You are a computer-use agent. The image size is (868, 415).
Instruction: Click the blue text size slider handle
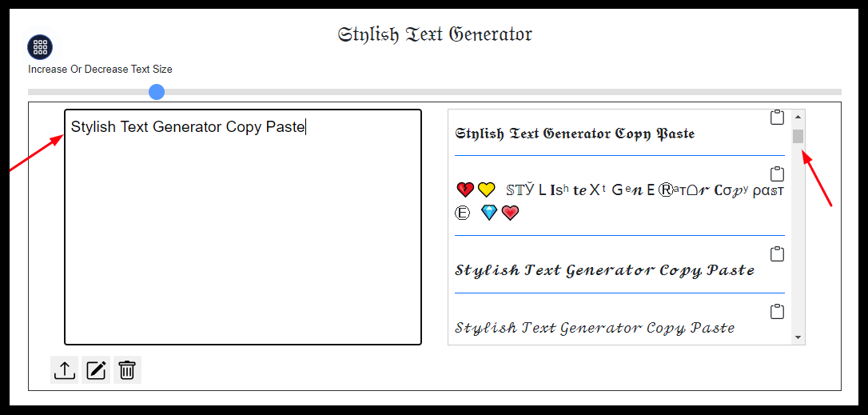(157, 92)
